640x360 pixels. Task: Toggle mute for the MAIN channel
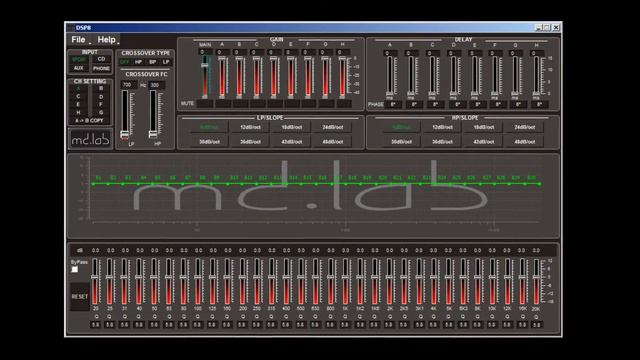pos(205,104)
